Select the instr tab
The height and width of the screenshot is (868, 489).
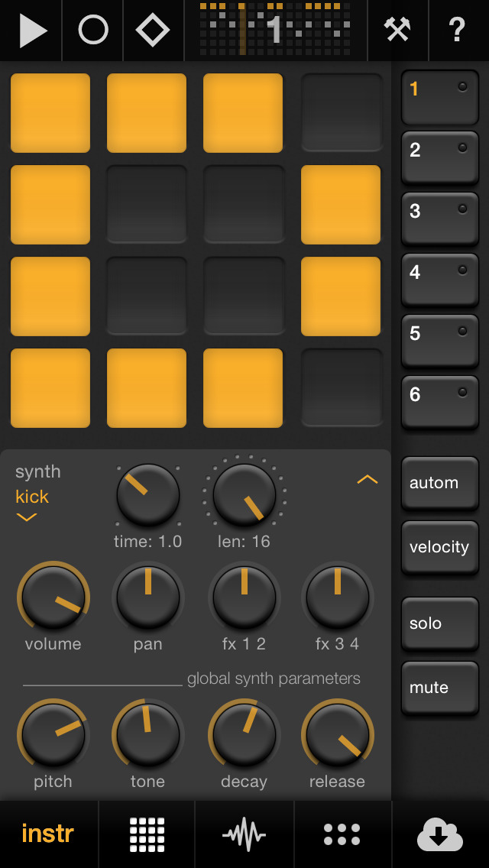tap(47, 834)
